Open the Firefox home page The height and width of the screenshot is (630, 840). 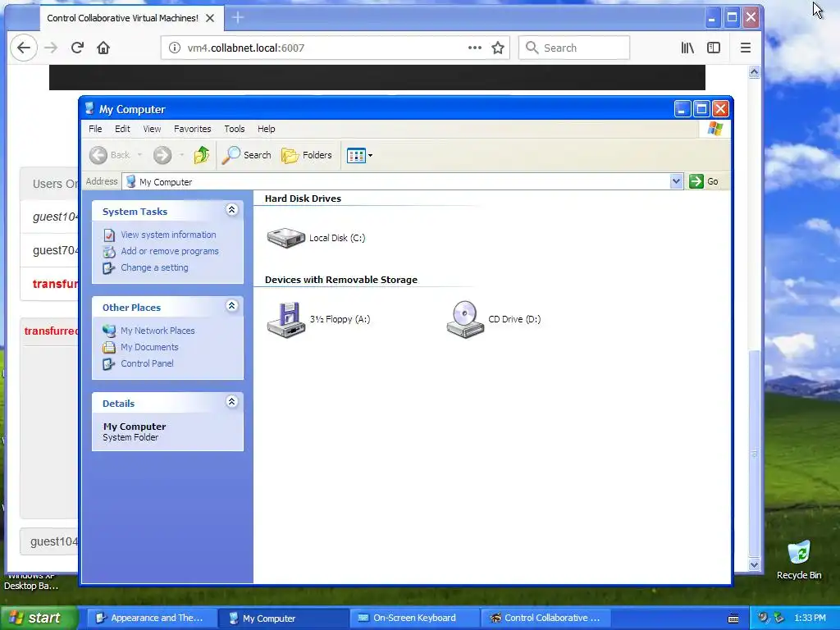tap(103, 48)
